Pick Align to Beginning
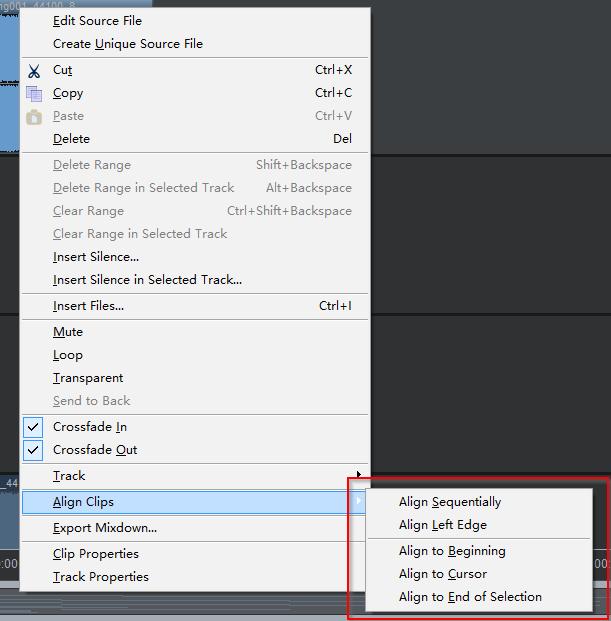611x621 pixels. (x=452, y=551)
